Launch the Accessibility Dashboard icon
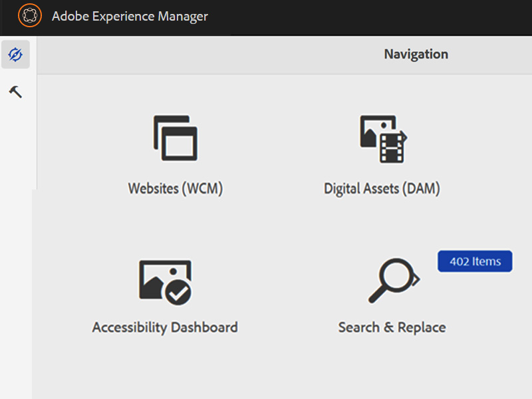Image resolution: width=532 pixels, height=399 pixels. (x=165, y=282)
